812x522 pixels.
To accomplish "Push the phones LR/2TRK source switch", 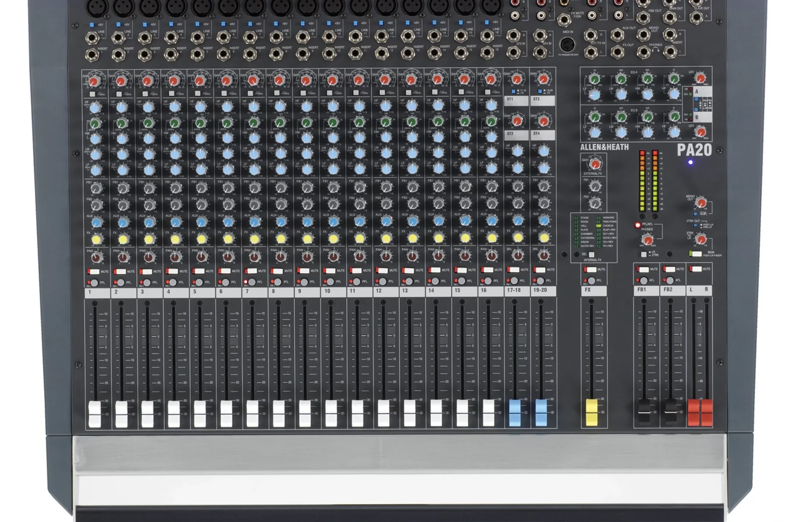I will 644,254.
